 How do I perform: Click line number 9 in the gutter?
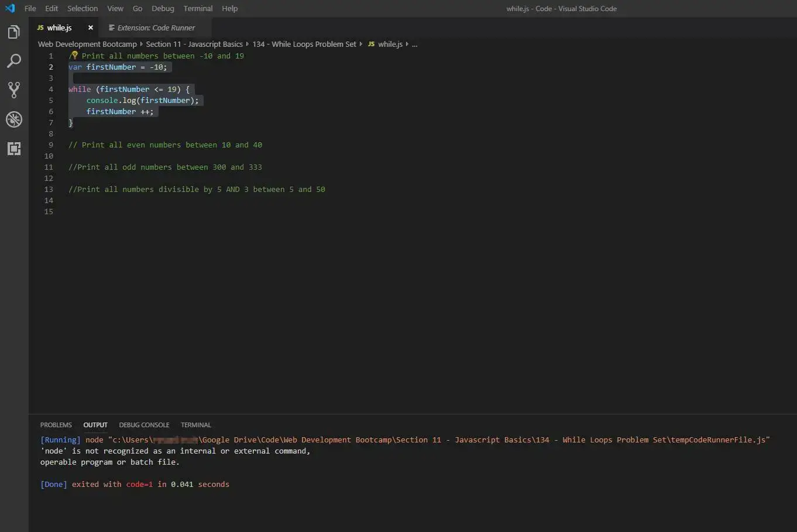point(51,145)
